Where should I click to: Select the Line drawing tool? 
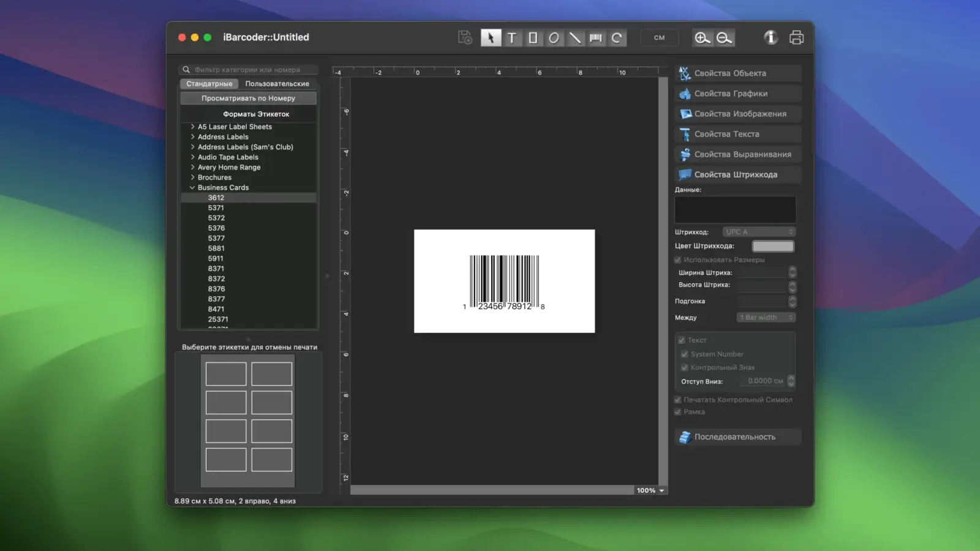tap(574, 37)
